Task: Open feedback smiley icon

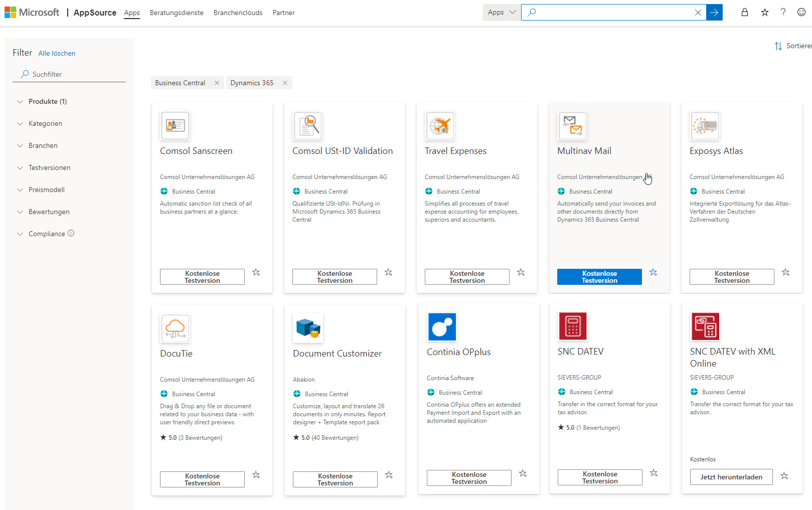Action: click(x=801, y=13)
